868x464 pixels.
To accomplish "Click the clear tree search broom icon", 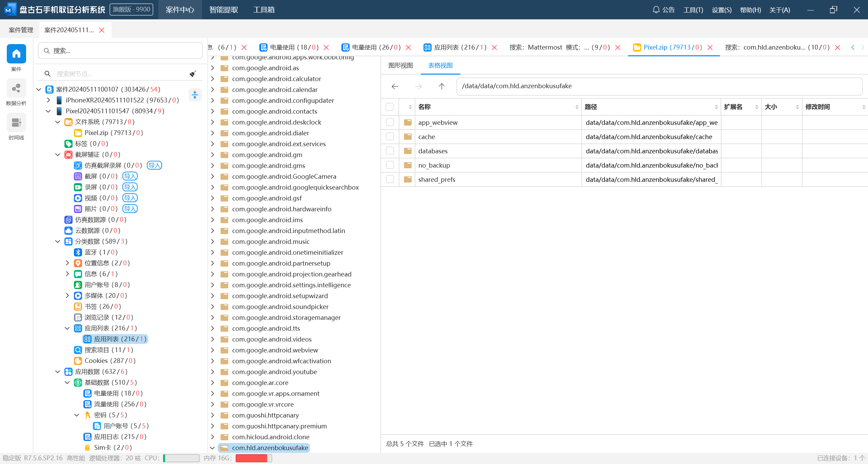I will coord(193,74).
